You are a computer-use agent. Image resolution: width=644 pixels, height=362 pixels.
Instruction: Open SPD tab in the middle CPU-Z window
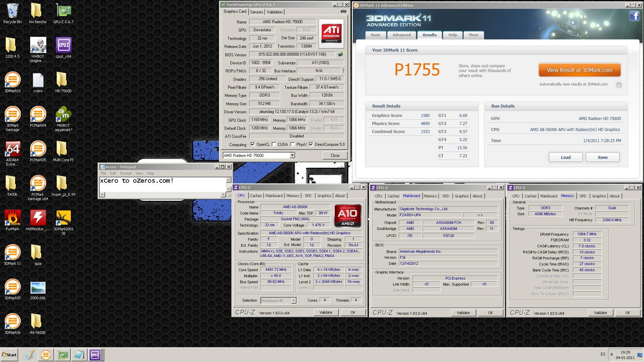tap(445, 196)
